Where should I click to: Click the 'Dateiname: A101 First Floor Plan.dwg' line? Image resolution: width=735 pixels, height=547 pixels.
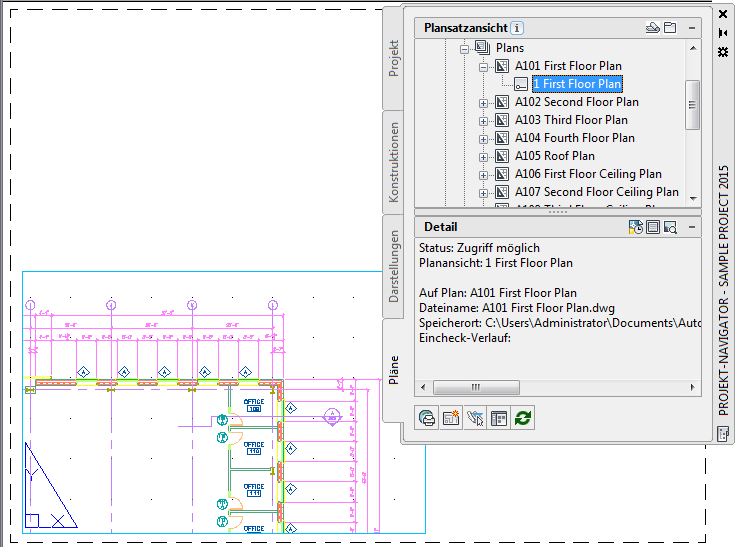pos(517,308)
